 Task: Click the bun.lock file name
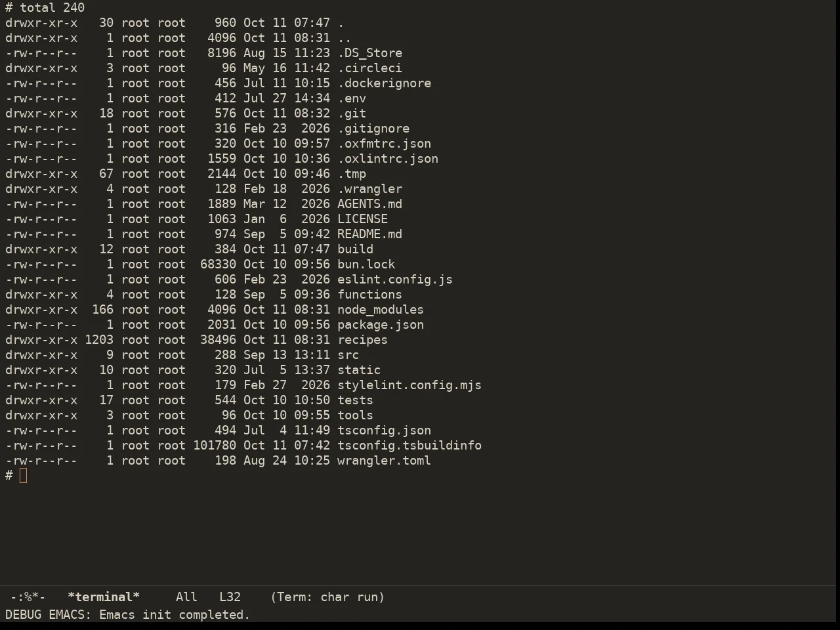pyautogui.click(x=366, y=264)
